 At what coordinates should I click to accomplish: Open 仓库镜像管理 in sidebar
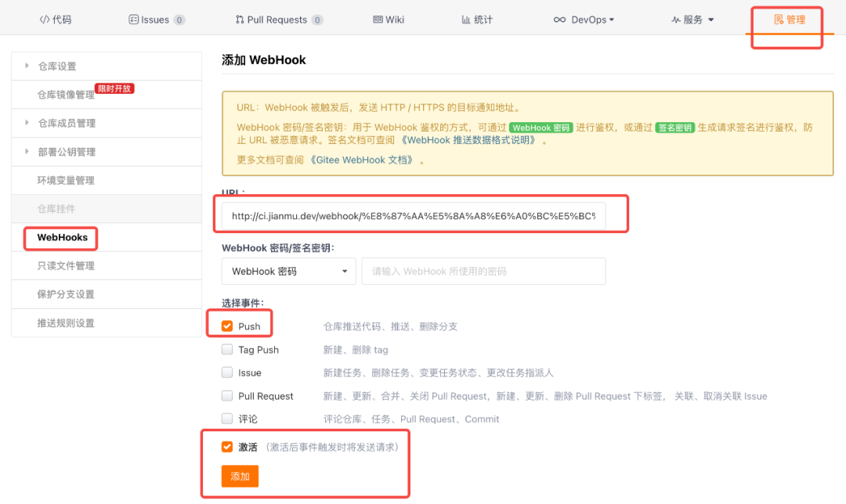(x=66, y=95)
